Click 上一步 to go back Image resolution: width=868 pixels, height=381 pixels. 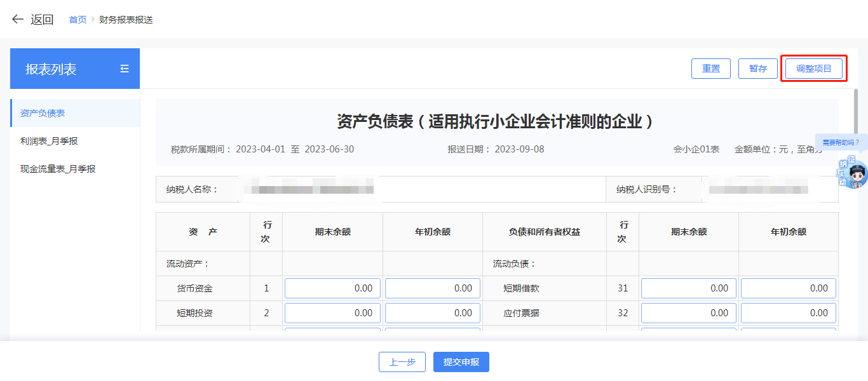402,362
